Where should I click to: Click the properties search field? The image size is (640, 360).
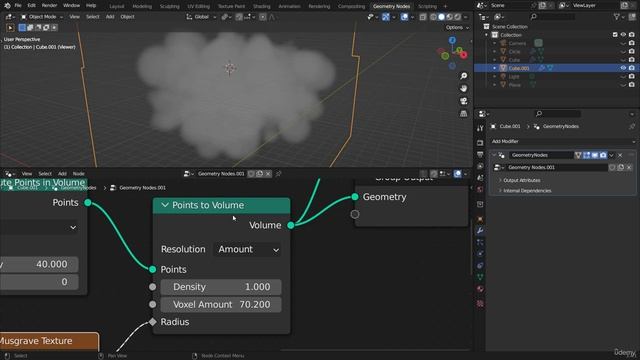(558, 113)
